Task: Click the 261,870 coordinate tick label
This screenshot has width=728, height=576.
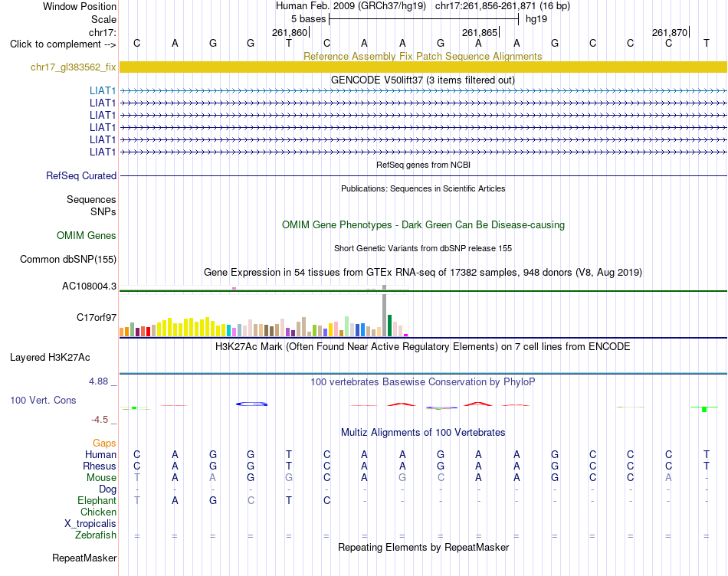Action: click(x=670, y=32)
